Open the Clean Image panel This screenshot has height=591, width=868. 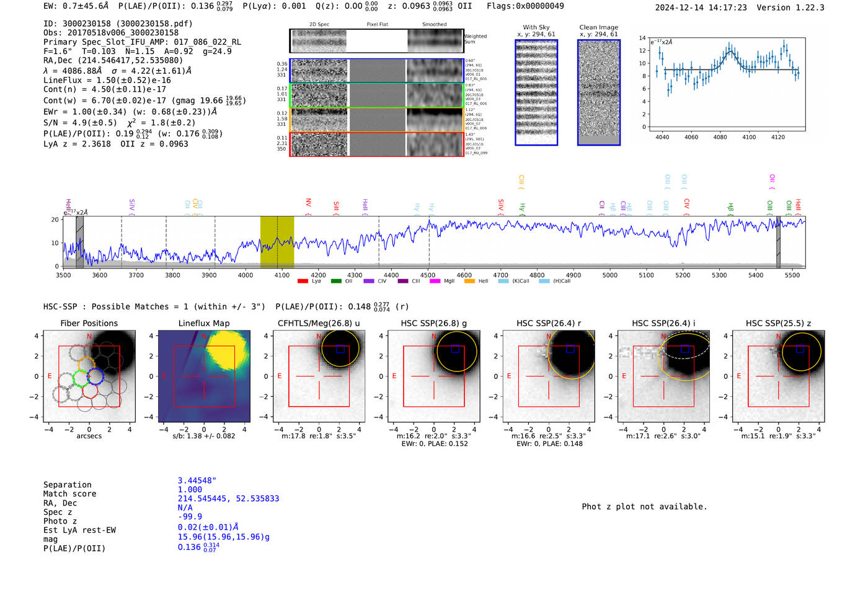[598, 92]
